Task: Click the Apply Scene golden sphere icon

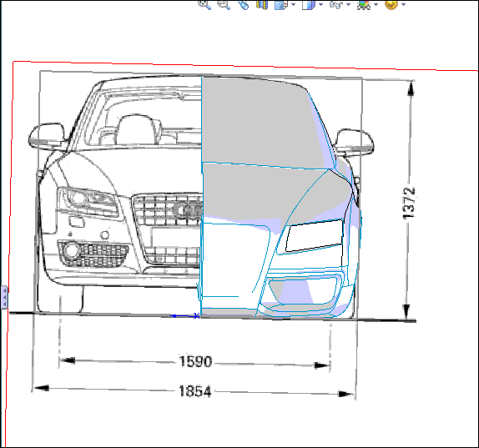Action: [x=391, y=4]
